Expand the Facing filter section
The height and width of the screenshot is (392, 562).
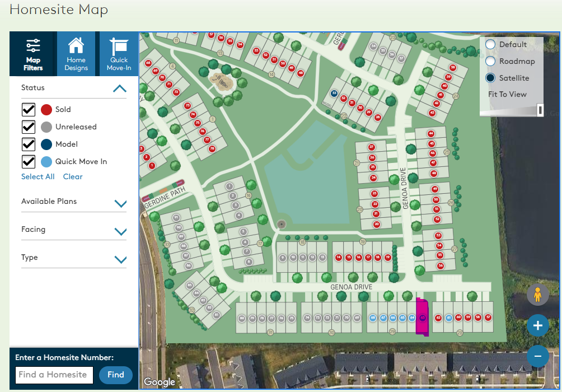(x=120, y=231)
